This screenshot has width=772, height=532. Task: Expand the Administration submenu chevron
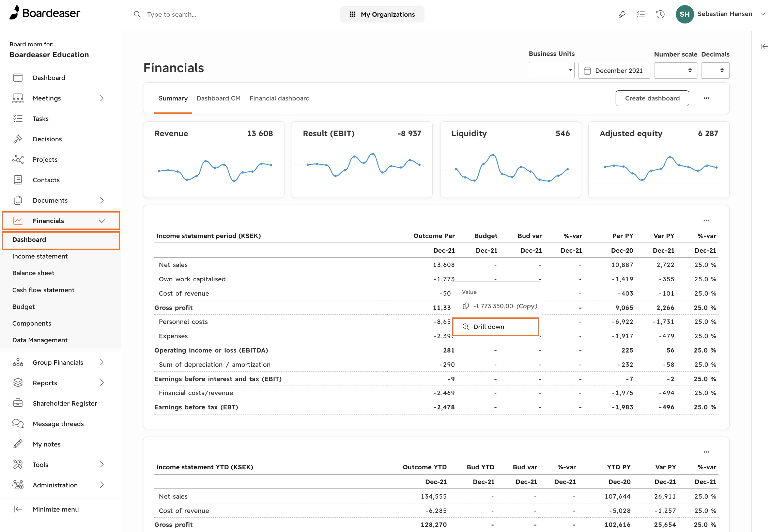[102, 485]
